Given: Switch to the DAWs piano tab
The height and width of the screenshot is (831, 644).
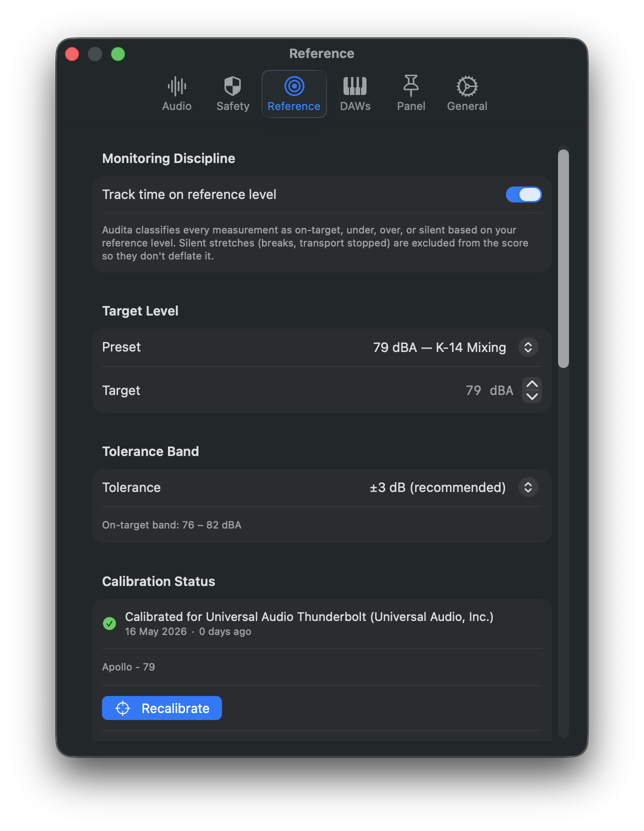Looking at the screenshot, I should [x=355, y=94].
